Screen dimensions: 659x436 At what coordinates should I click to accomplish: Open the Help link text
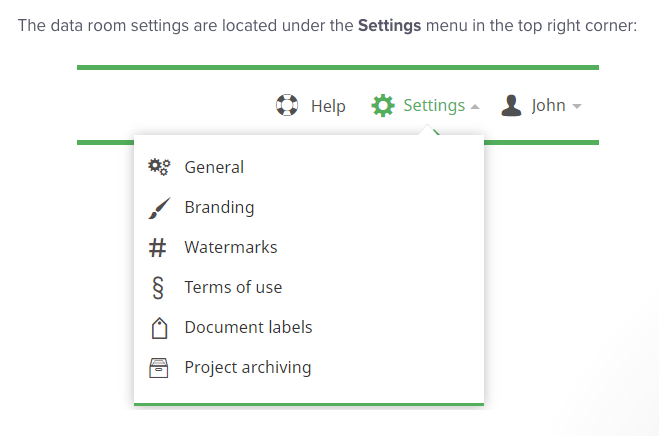coord(328,106)
